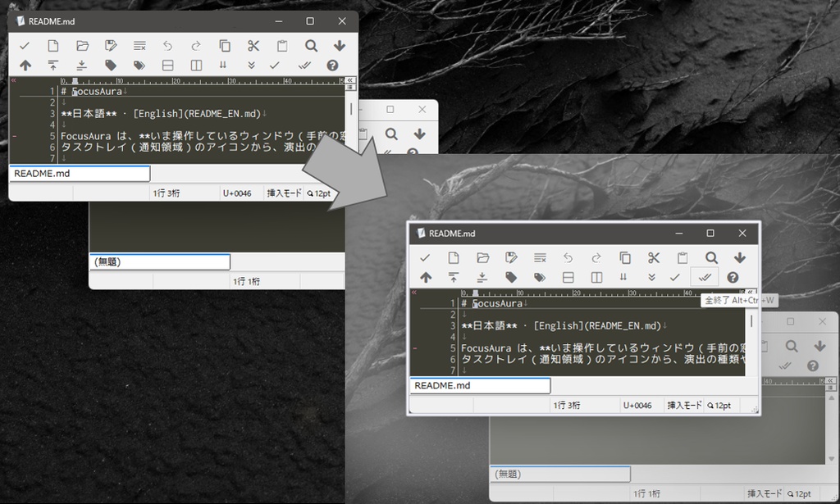Click help icon in untitled window behind lower window
This screenshot has width=840, height=504.
pos(813,366)
